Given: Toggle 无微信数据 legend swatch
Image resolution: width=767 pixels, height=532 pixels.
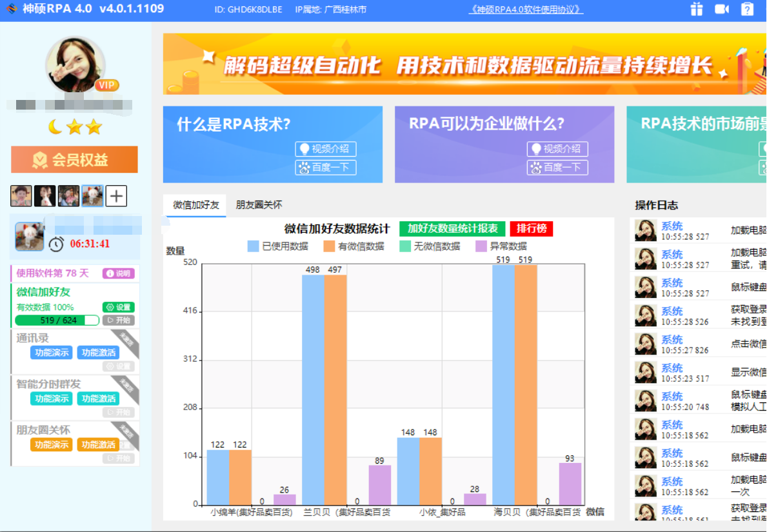Looking at the screenshot, I should click(405, 246).
